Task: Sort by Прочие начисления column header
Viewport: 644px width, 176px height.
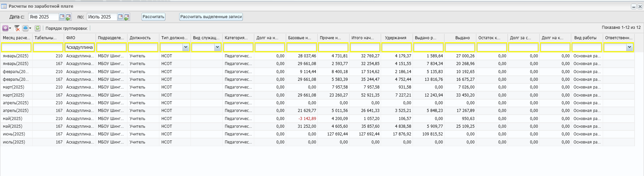Action: (333, 38)
